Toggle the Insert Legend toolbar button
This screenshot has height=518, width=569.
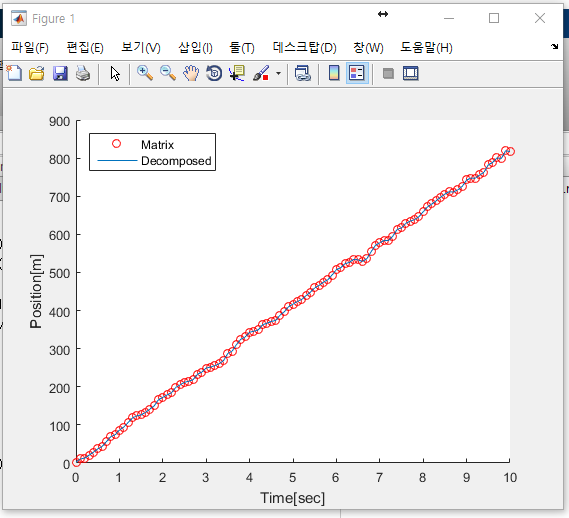(x=357, y=73)
